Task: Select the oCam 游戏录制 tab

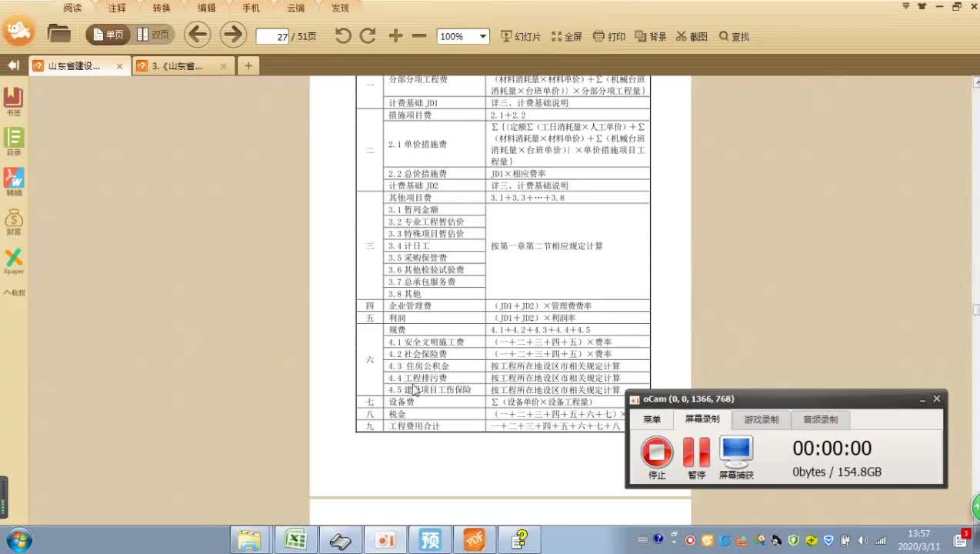Action: [761, 419]
